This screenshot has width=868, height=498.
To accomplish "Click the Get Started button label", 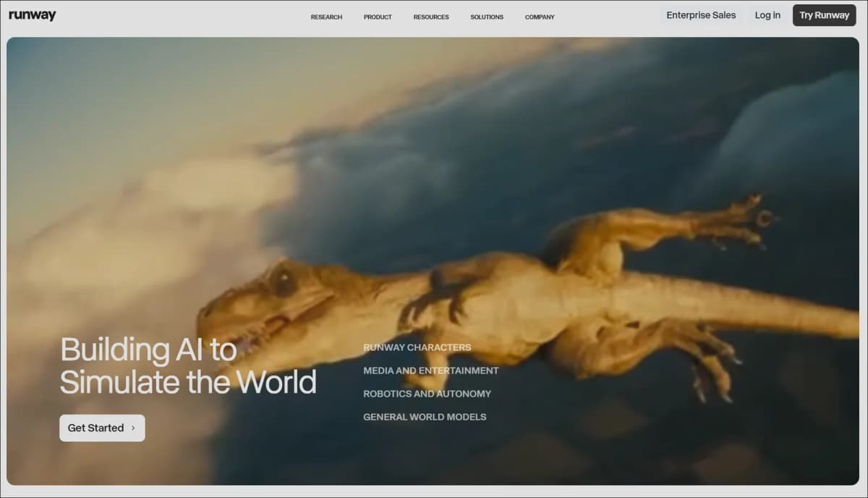I will (x=95, y=428).
